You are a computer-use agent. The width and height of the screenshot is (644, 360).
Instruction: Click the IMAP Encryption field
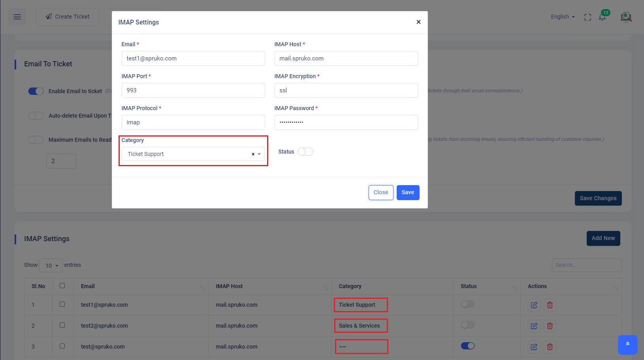(x=346, y=90)
